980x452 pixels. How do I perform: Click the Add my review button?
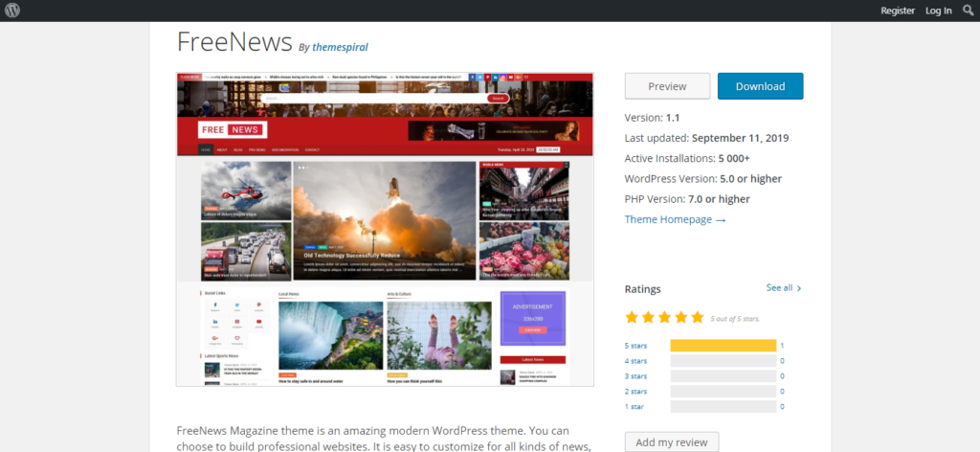pos(672,442)
